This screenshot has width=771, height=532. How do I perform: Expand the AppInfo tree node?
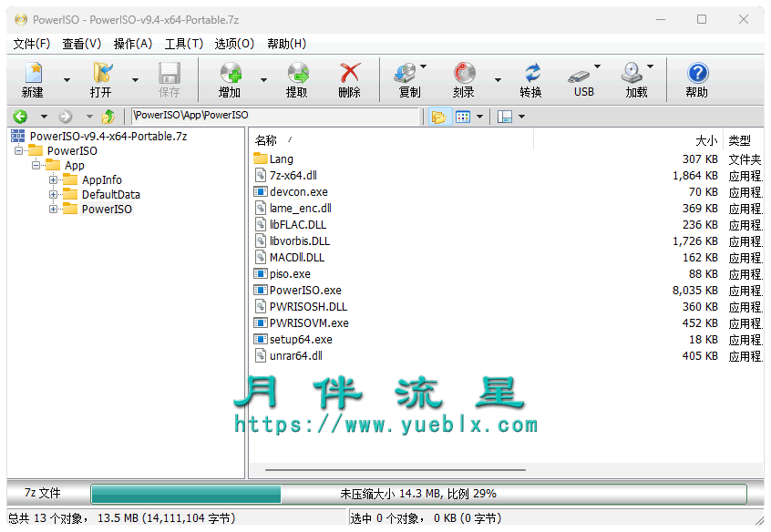coord(53,180)
